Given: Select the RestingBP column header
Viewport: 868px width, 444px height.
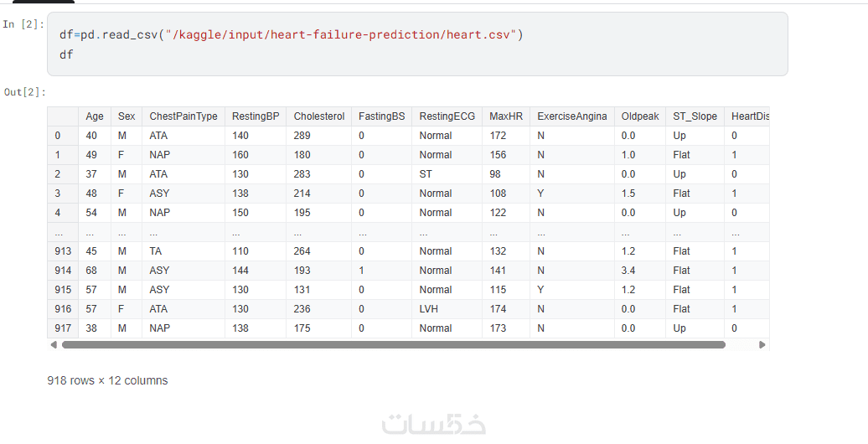Looking at the screenshot, I should click(x=256, y=116).
